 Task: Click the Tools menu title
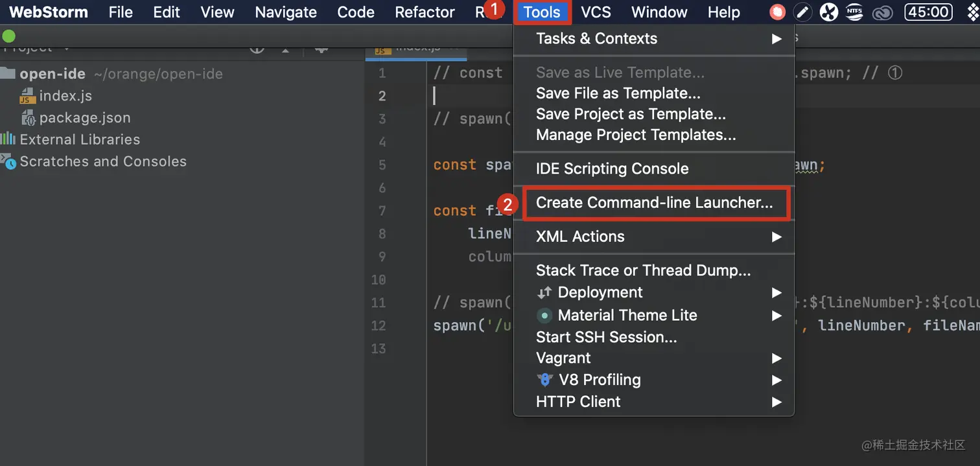point(542,12)
